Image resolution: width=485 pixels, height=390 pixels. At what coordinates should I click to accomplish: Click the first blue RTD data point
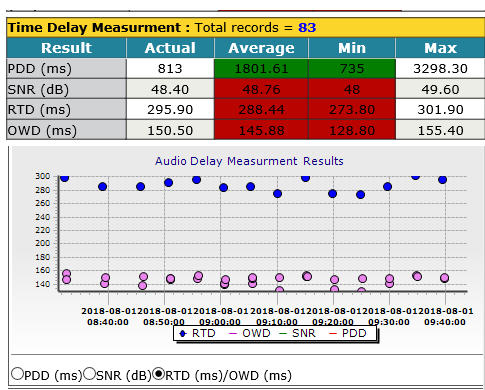pos(65,178)
